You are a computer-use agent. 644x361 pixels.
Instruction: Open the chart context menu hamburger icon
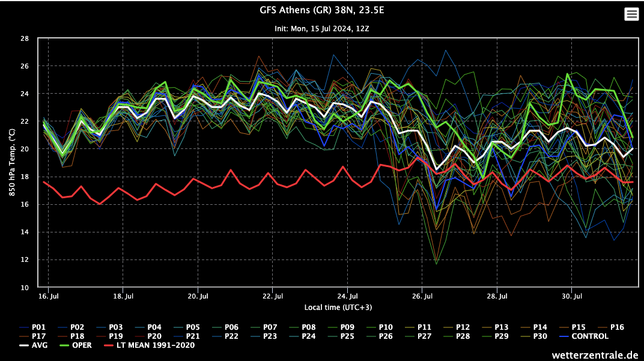pyautogui.click(x=631, y=14)
